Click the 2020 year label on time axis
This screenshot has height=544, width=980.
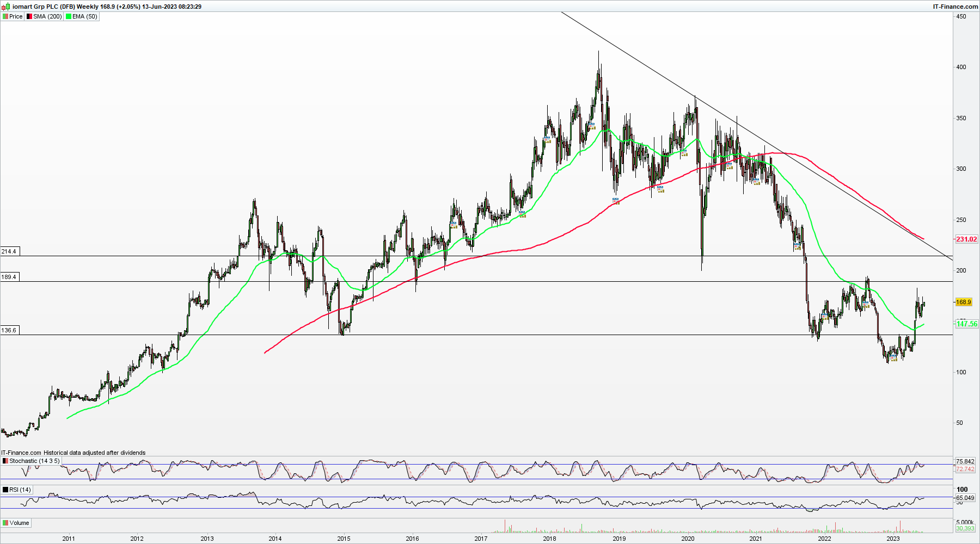[688, 539]
